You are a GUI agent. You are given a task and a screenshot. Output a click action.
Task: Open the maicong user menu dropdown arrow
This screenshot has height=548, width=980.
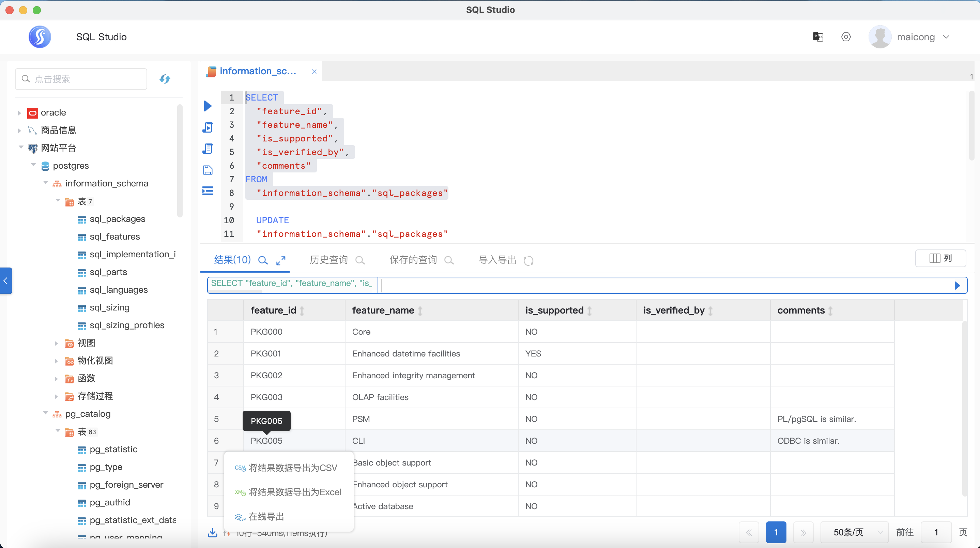(x=946, y=37)
